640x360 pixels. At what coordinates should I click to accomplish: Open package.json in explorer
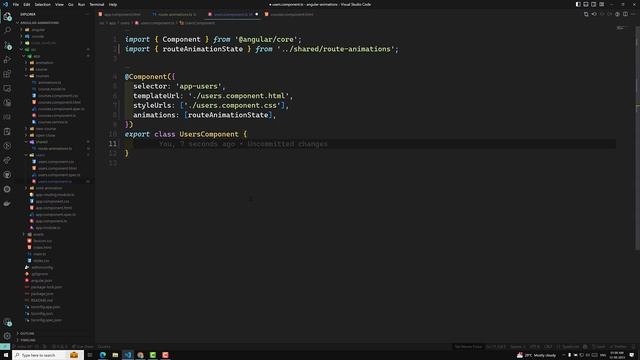click(x=42, y=293)
